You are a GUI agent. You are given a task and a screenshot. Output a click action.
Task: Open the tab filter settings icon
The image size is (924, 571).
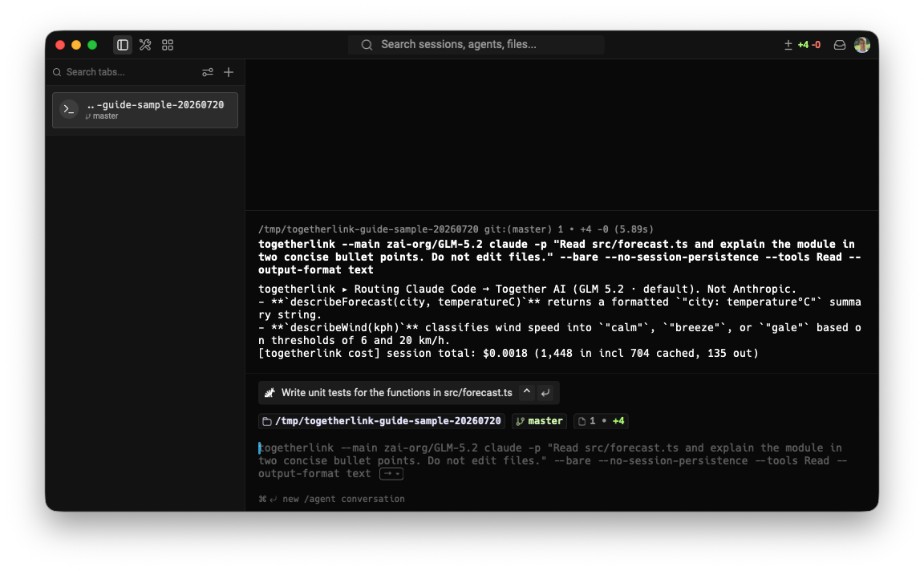(x=208, y=72)
